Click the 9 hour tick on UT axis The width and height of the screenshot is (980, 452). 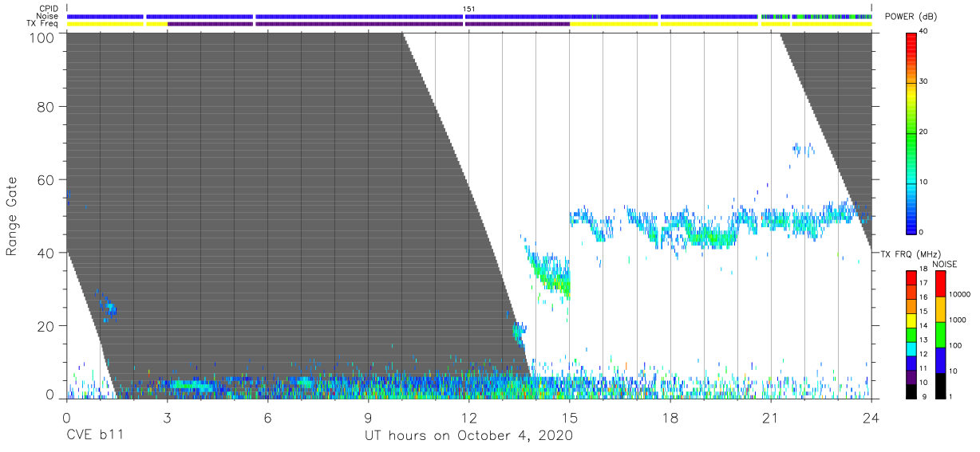368,417
